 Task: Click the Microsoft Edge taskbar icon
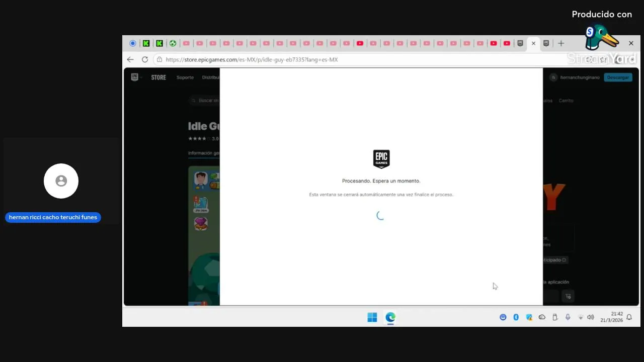click(x=390, y=317)
